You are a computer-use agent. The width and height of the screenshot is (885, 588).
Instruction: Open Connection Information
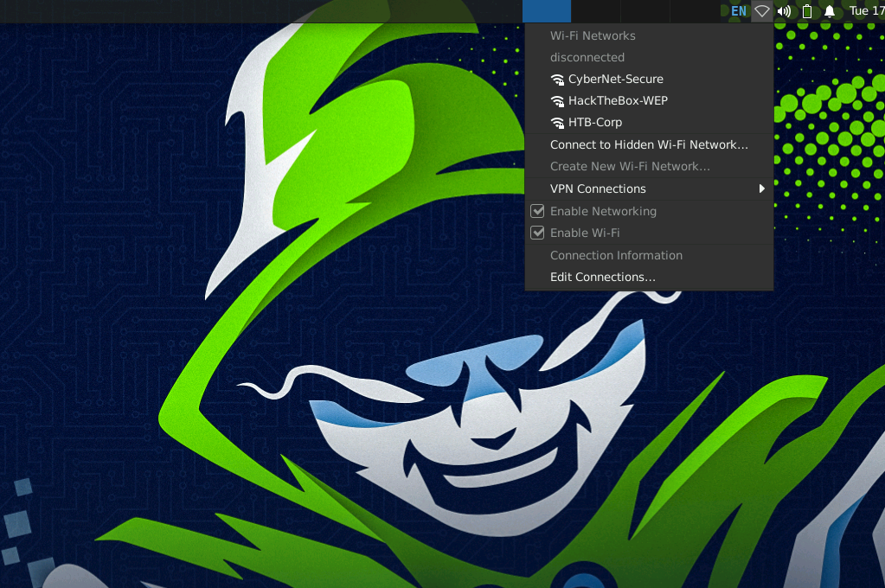point(649,255)
